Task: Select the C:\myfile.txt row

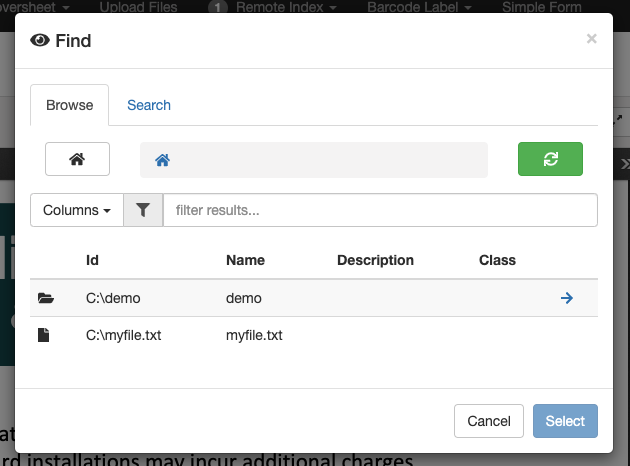Action: coord(124,335)
